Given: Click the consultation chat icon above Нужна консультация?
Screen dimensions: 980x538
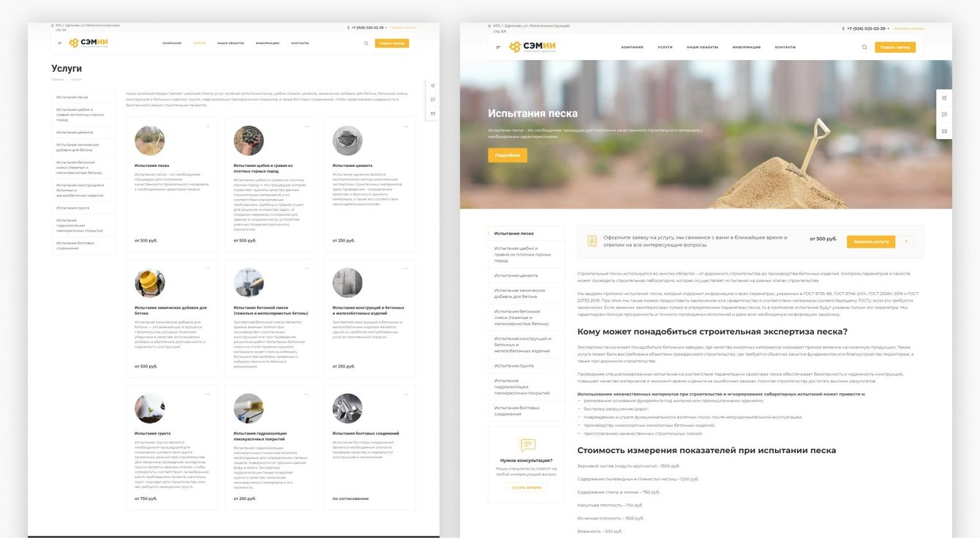Looking at the screenshot, I should [527, 445].
